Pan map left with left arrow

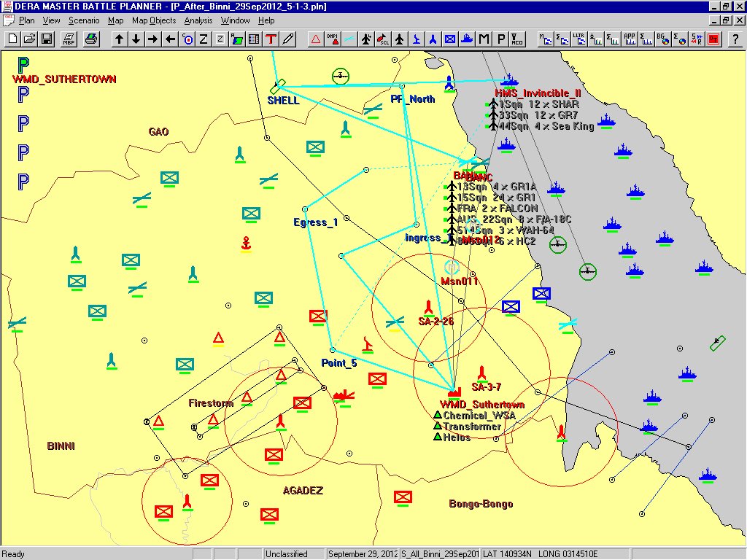[x=170, y=39]
